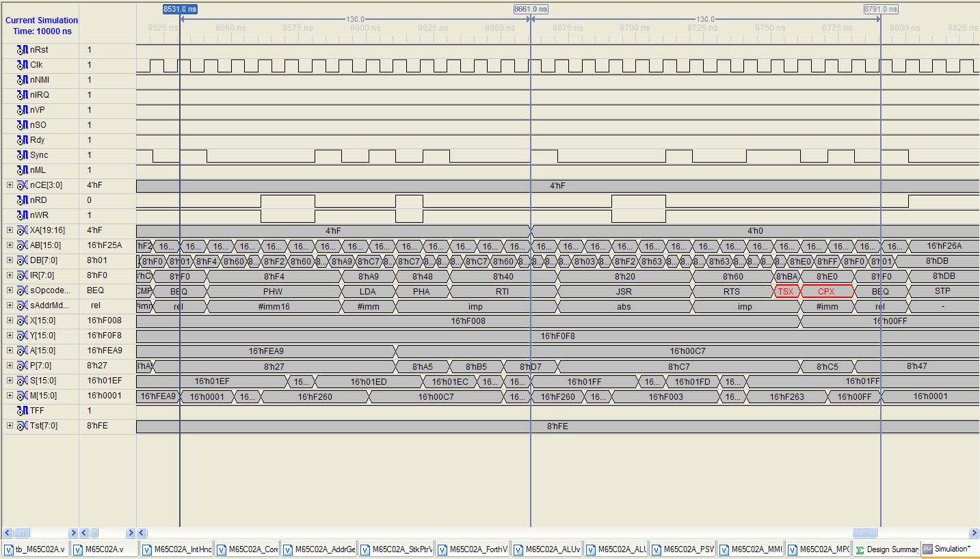Viewport: 980px width, 559px height.
Task: Click the TFF signal icon
Action: pos(23,411)
